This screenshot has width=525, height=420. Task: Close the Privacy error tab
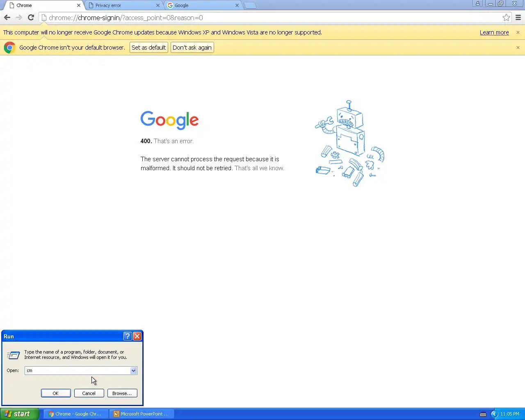158,5
